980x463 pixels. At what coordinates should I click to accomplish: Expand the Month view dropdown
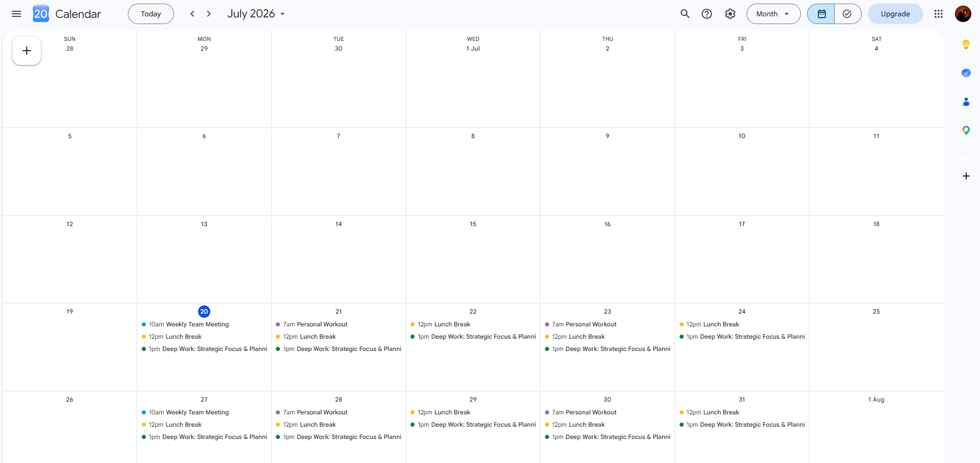click(x=773, y=14)
